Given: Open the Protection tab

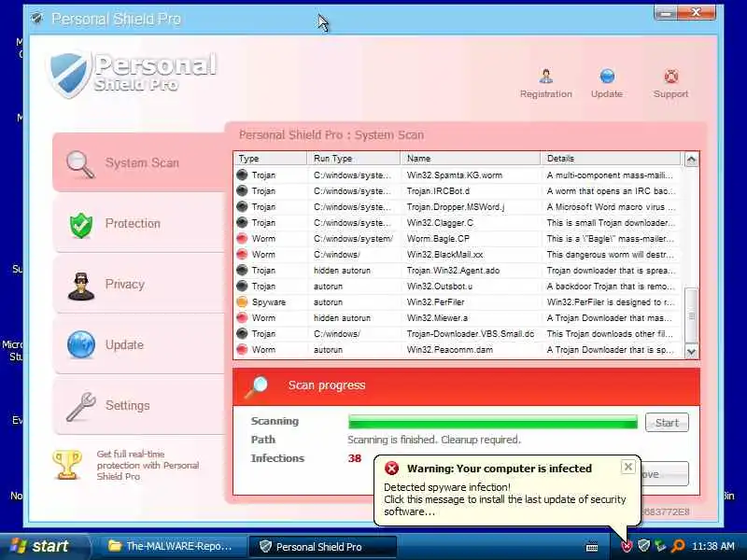Looking at the screenshot, I should pyautogui.click(x=138, y=224).
